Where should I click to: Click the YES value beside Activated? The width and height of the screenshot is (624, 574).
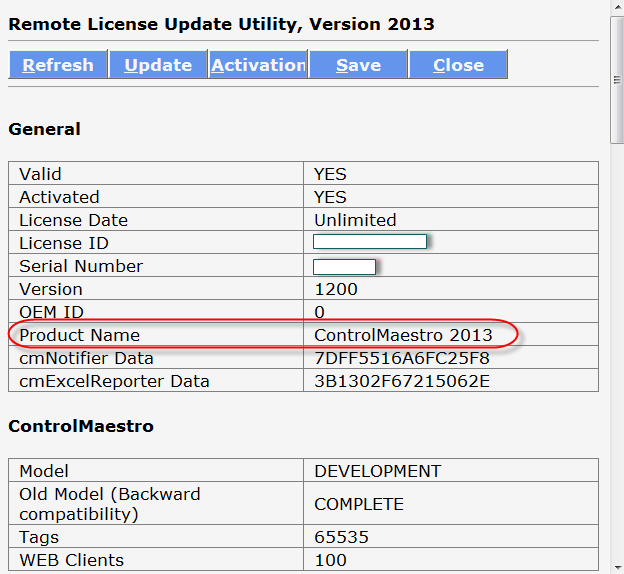[330, 197]
